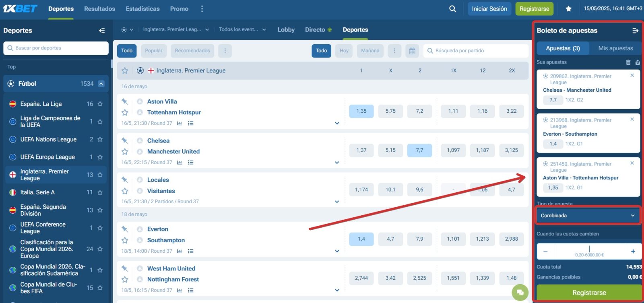Filter events by Popular
This screenshot has height=303, width=644.
[x=154, y=51]
